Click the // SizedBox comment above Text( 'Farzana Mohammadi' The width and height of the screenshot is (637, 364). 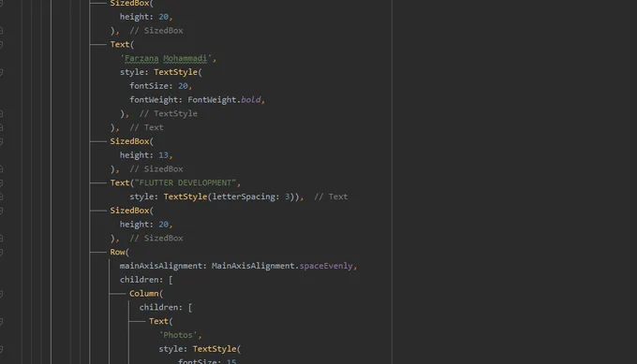pos(156,31)
